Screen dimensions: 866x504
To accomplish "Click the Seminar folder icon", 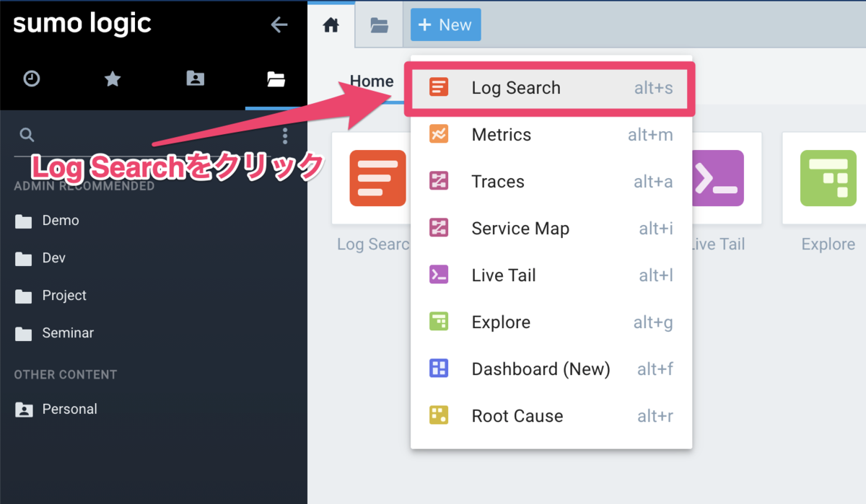I will pos(24,334).
